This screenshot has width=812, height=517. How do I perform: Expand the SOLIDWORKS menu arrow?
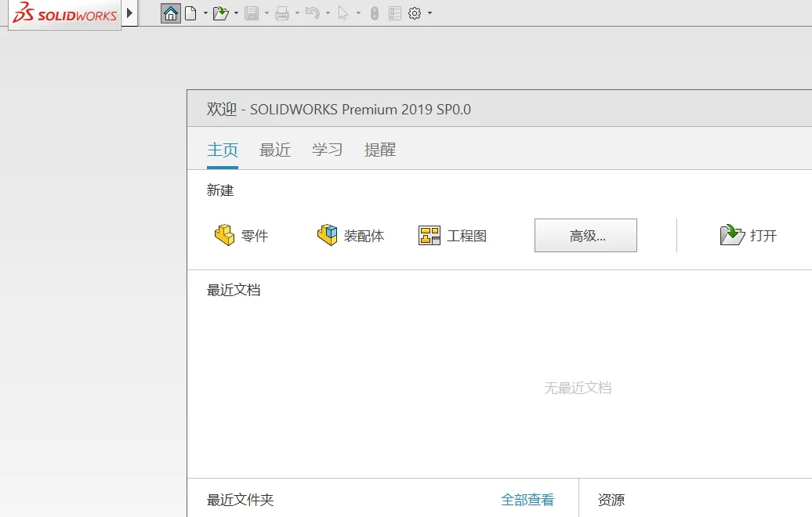[129, 13]
